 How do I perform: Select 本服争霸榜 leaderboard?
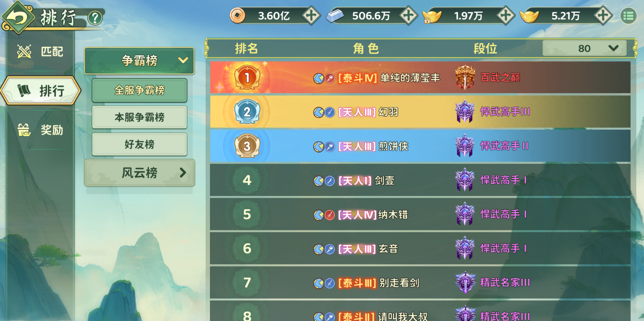coord(139,117)
